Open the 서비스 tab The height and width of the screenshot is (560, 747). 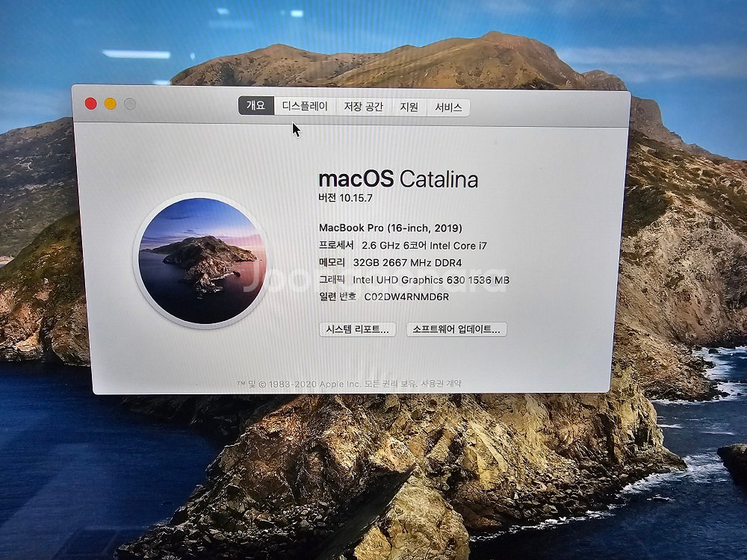point(448,108)
